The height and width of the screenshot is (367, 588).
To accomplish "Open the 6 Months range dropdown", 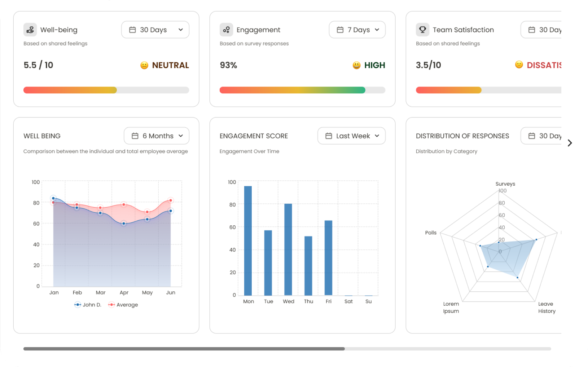I will pyautogui.click(x=157, y=136).
